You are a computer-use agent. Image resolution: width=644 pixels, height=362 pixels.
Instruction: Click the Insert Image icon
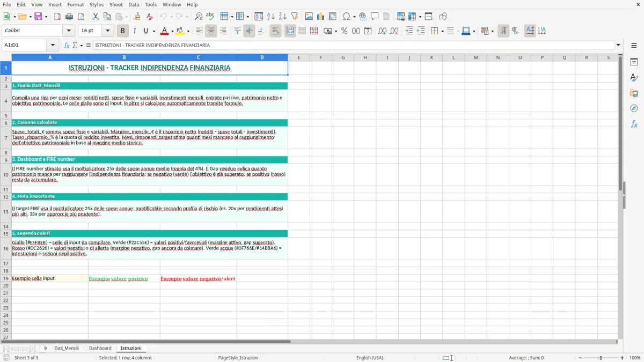[309, 17]
